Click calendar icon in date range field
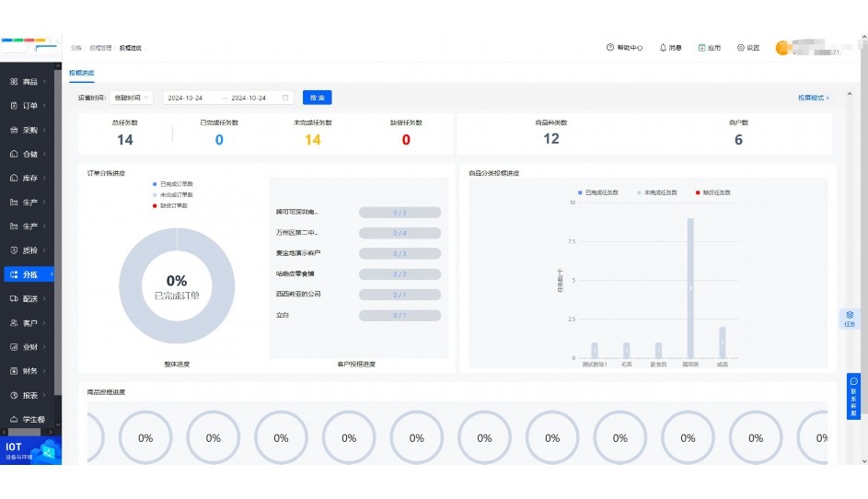Viewport: 868px width, 499px height. 285,98
